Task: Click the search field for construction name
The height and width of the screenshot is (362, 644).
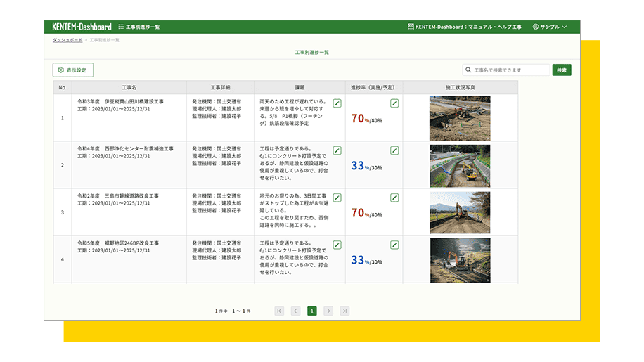Action: (506, 70)
